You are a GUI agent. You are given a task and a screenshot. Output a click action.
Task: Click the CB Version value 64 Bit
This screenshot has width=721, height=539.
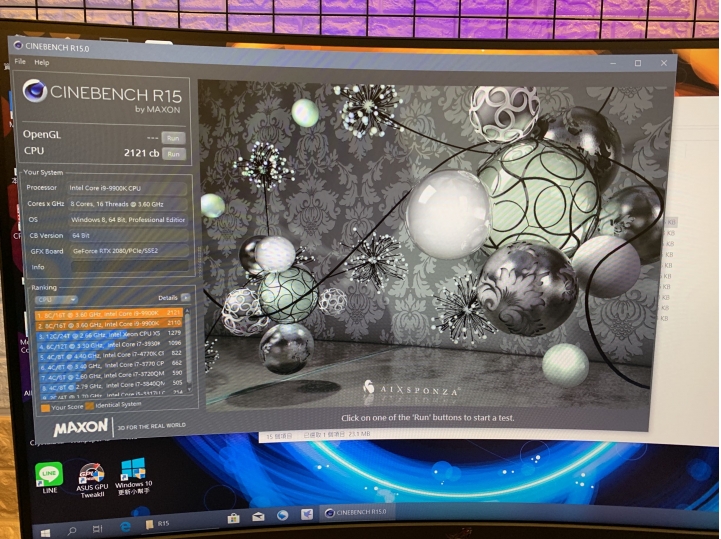click(129, 235)
